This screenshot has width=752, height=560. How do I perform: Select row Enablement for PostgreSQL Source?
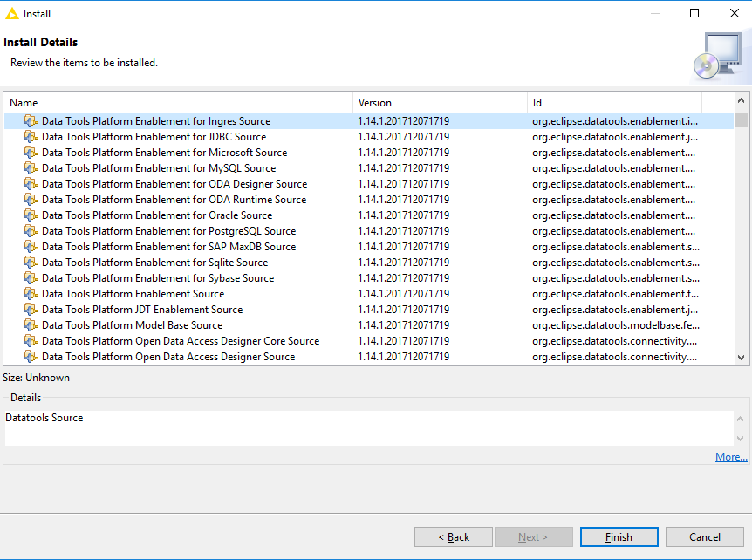pyautogui.click(x=369, y=231)
